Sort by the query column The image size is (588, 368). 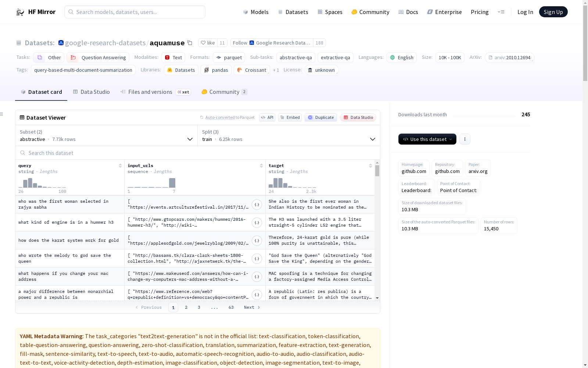coord(120,166)
